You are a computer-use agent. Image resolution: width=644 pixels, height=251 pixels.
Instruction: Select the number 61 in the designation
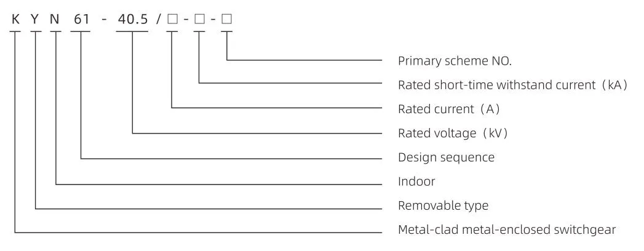pyautogui.click(x=81, y=19)
